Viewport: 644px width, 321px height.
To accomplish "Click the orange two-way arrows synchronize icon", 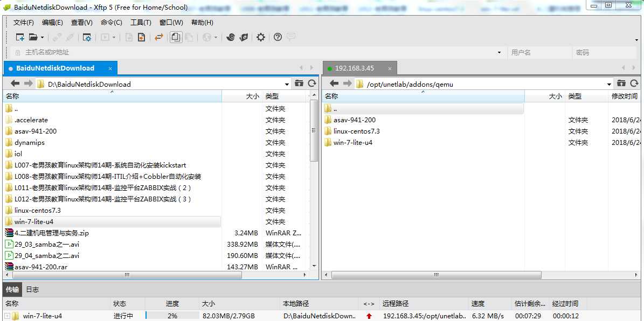I will coord(159,37).
